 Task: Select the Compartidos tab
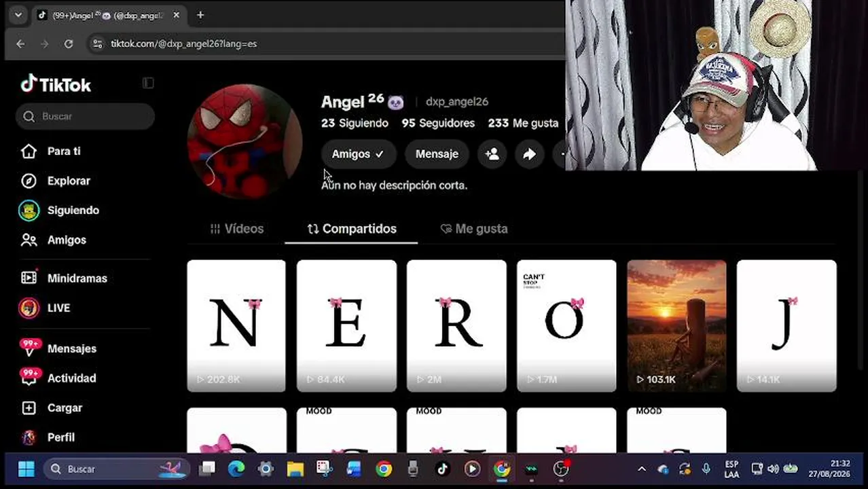point(351,229)
